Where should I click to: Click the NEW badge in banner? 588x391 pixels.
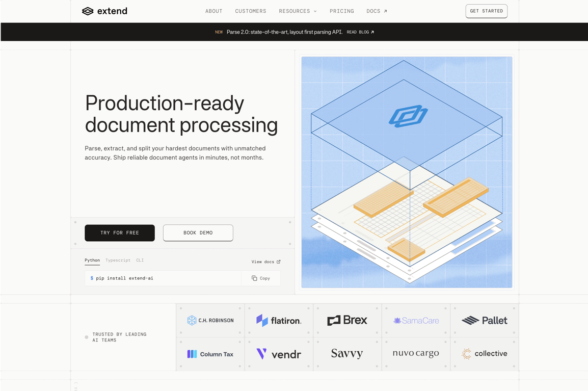pyautogui.click(x=219, y=32)
